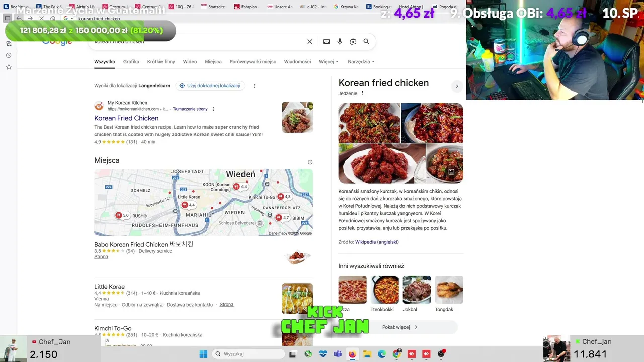The height and width of the screenshot is (362, 644).
Task: Switch to the Wideo tab
Action: (190, 62)
